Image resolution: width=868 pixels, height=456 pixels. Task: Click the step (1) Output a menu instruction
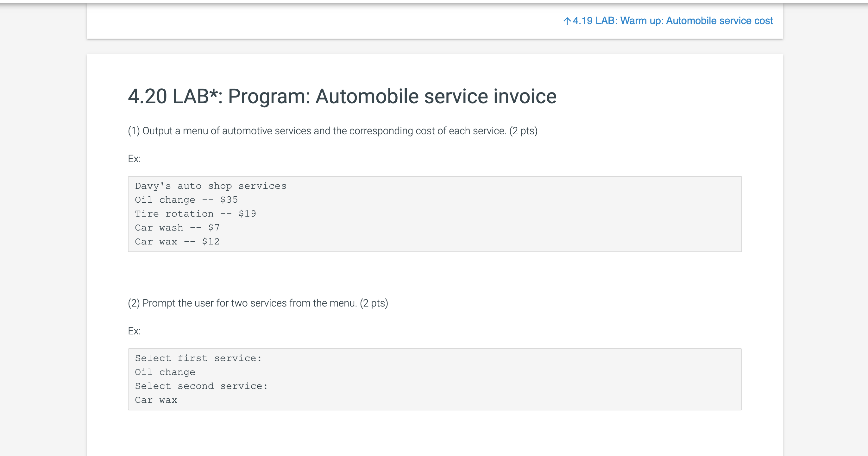click(x=333, y=131)
